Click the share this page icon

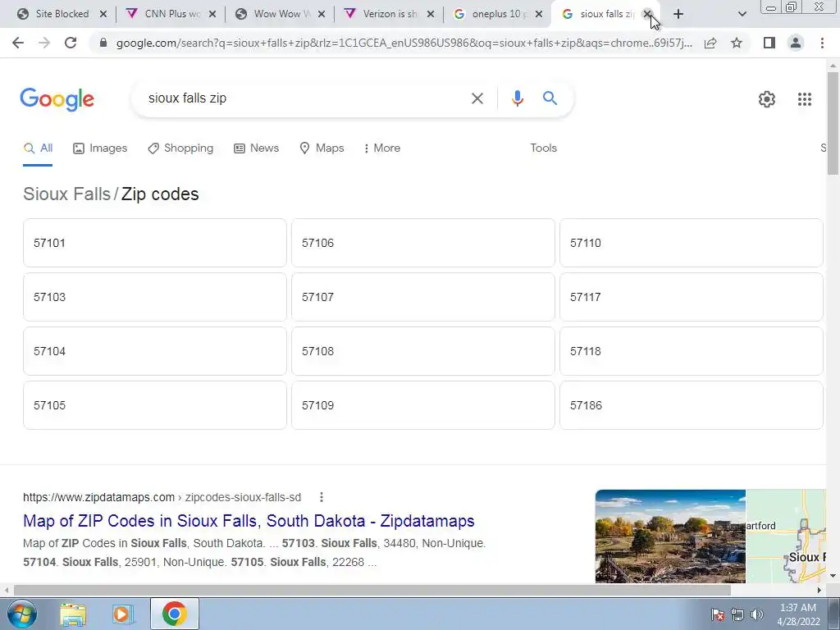[x=710, y=43]
